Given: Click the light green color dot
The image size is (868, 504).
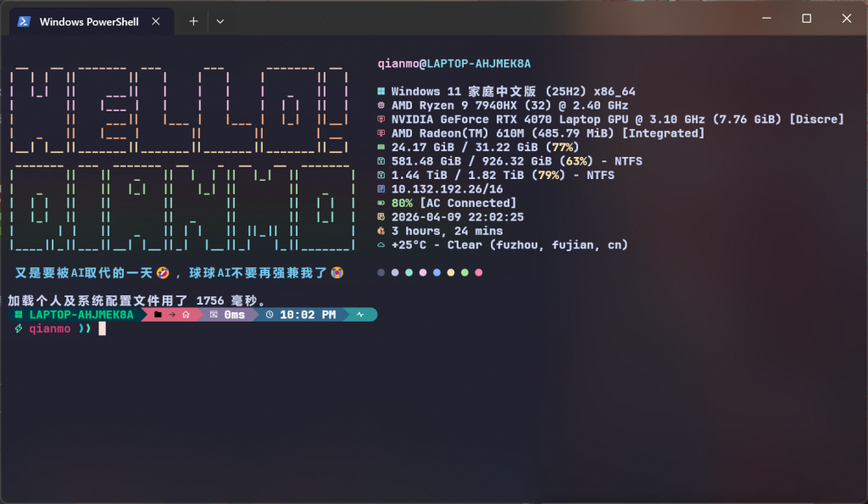Looking at the screenshot, I should coord(465,272).
